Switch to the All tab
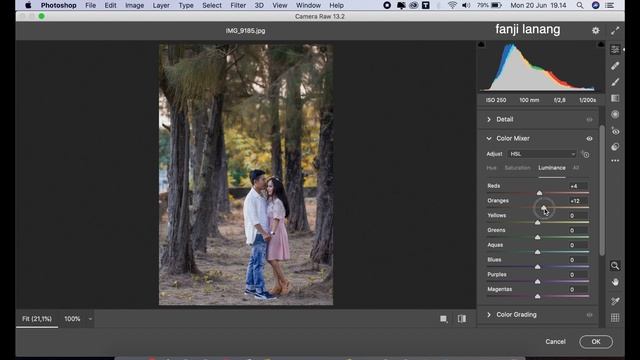 pyautogui.click(x=576, y=168)
